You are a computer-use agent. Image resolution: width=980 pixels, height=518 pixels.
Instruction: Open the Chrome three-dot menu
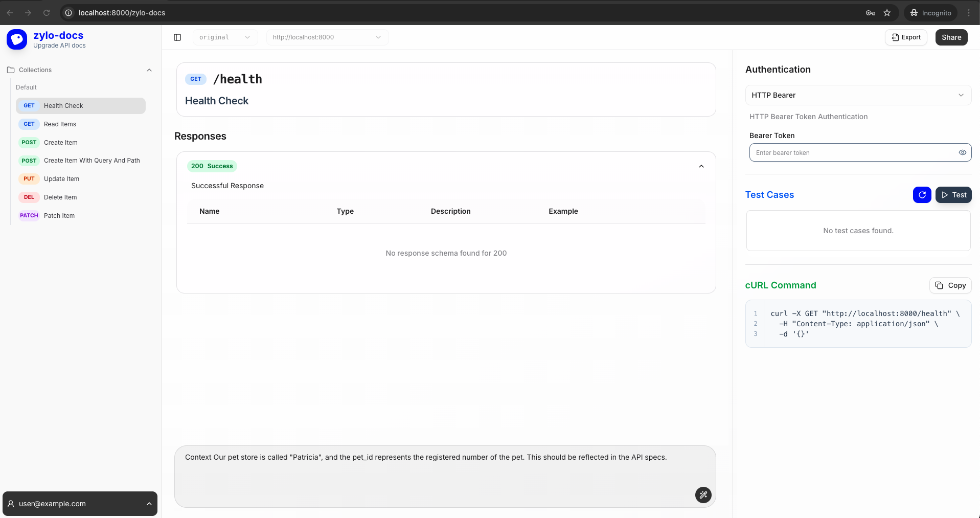(x=969, y=13)
